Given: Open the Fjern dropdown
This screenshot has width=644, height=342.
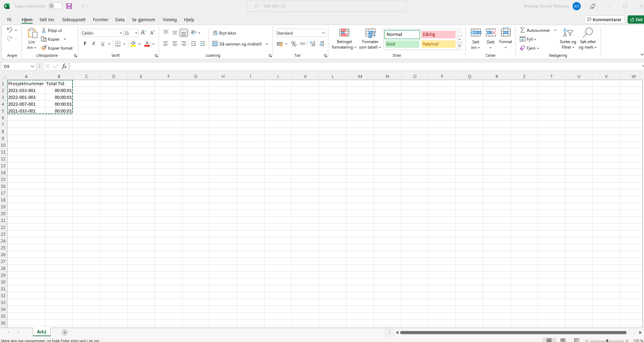Looking at the screenshot, I should click(x=530, y=48).
